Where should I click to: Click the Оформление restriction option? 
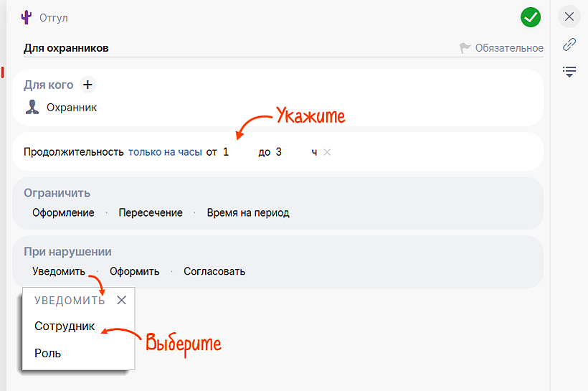tap(63, 212)
